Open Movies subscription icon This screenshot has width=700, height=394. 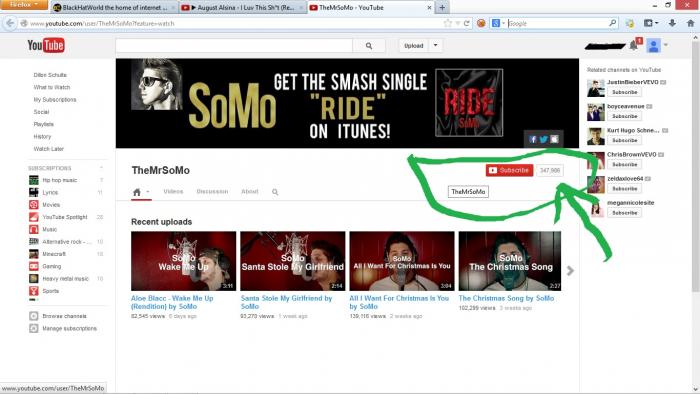[x=33, y=204]
